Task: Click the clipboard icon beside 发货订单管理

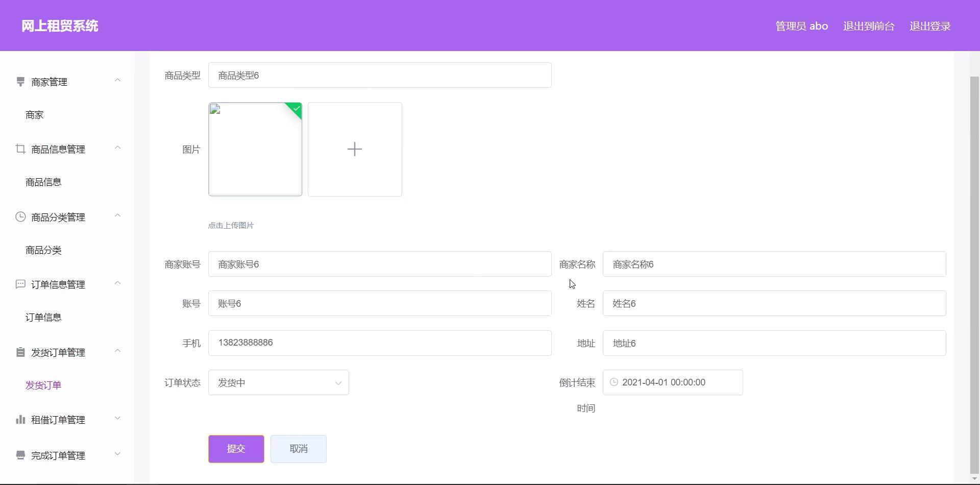Action: point(20,352)
